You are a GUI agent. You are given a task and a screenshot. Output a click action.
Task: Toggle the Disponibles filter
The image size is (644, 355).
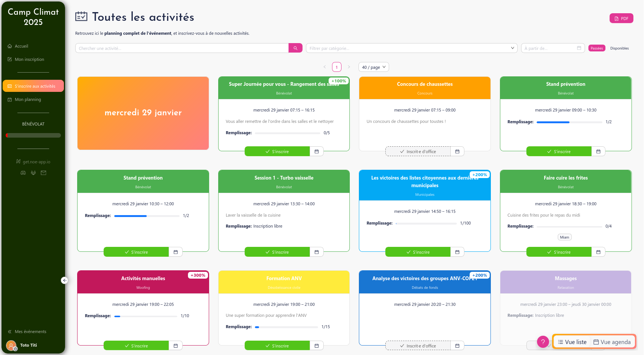click(x=619, y=48)
